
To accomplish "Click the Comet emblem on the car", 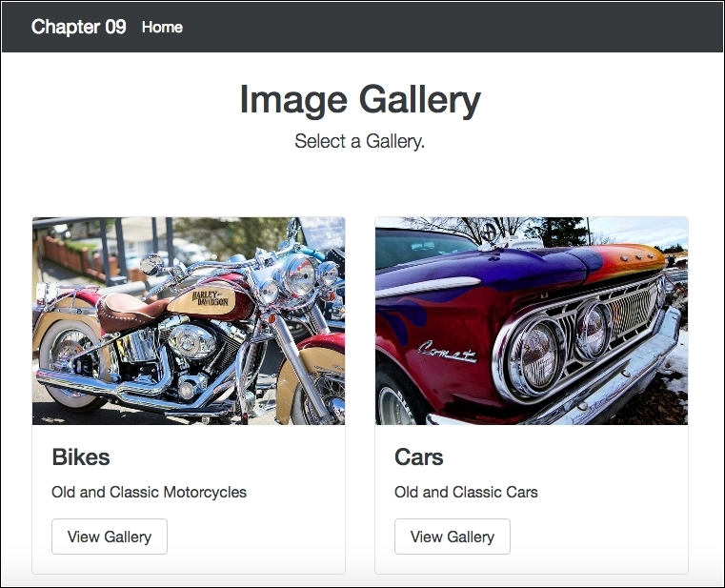I will coord(448,353).
